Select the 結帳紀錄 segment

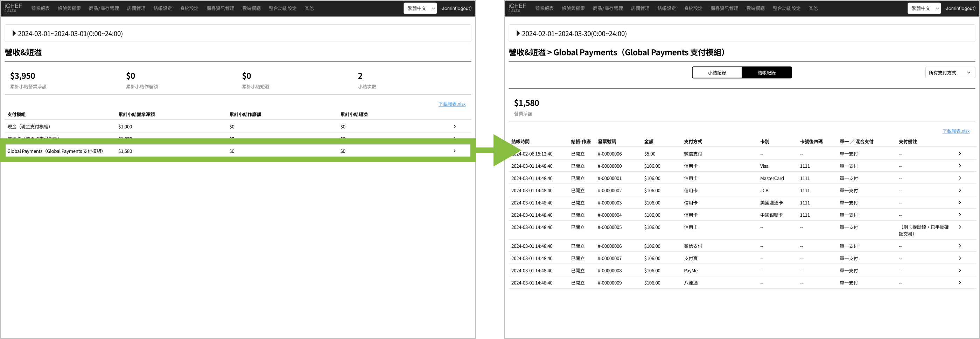[x=766, y=73]
